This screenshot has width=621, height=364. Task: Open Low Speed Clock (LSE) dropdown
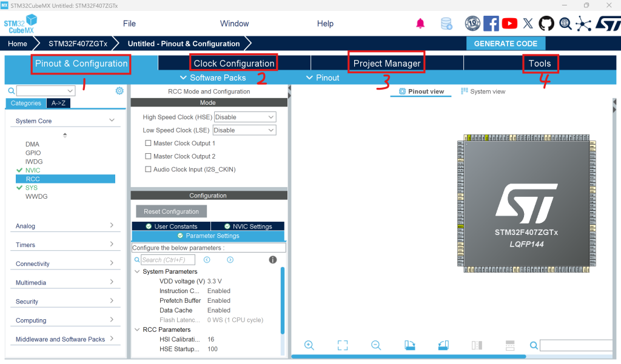point(244,130)
